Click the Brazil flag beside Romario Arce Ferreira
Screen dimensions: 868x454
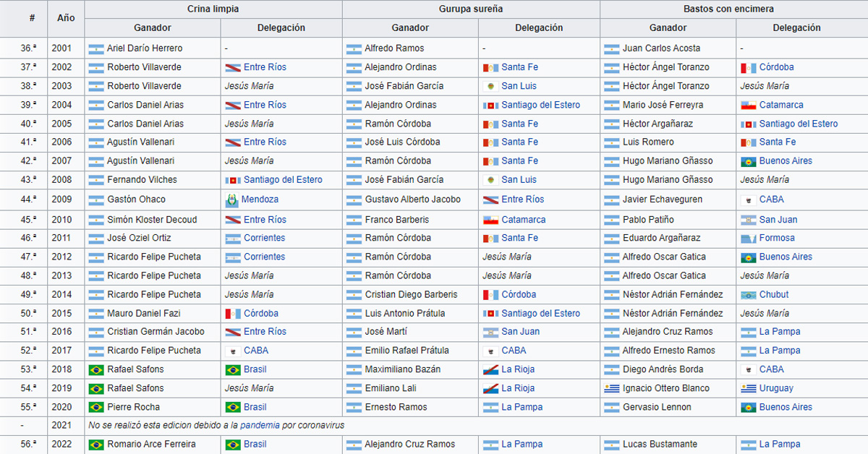coord(96,445)
